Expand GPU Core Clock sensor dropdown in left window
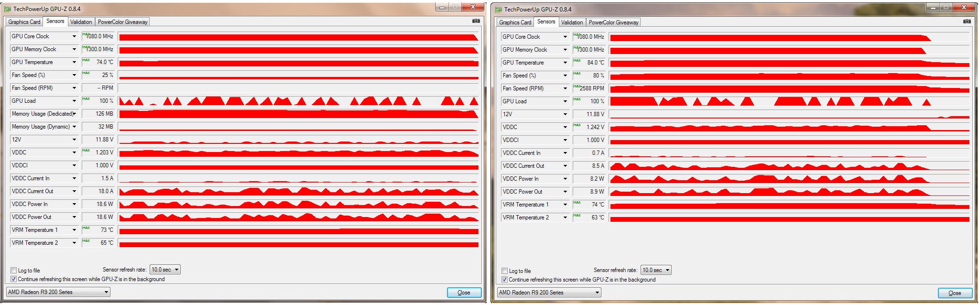 pos(74,36)
